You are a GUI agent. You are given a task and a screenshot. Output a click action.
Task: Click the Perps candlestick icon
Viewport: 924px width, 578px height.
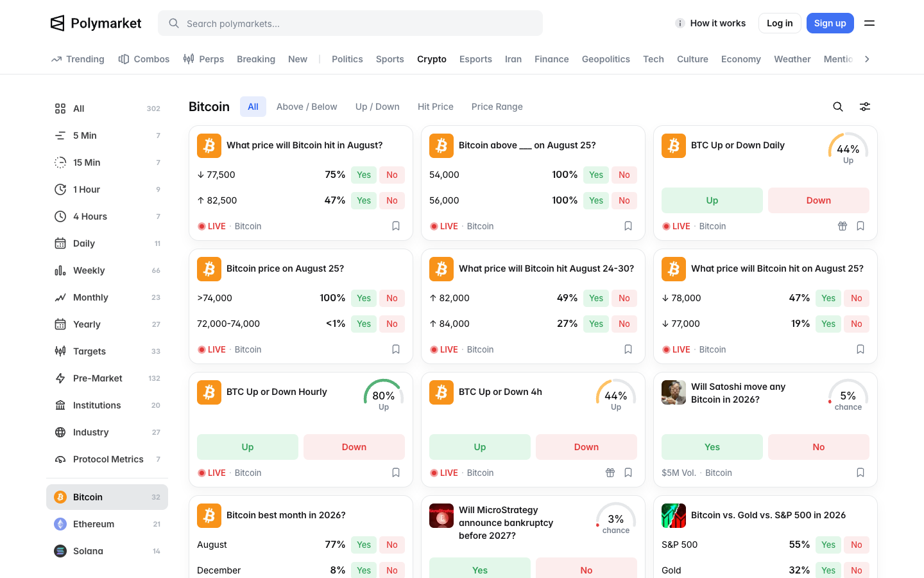pos(189,59)
